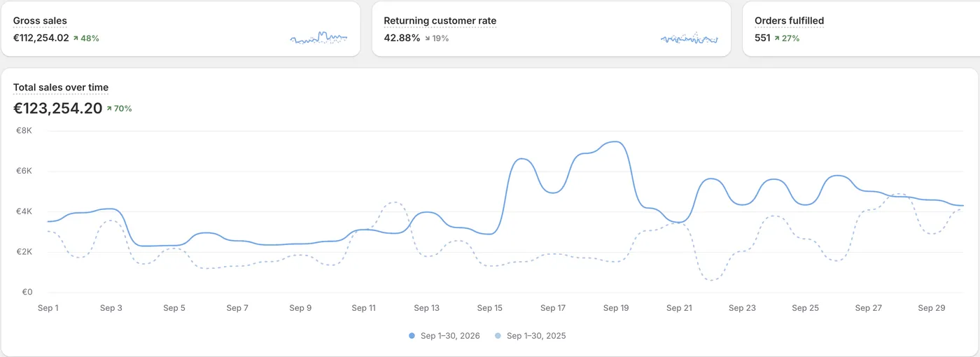Screen dimensions: 980x357
Task: Click the Sep 3 x-axis label
Action: coord(111,308)
